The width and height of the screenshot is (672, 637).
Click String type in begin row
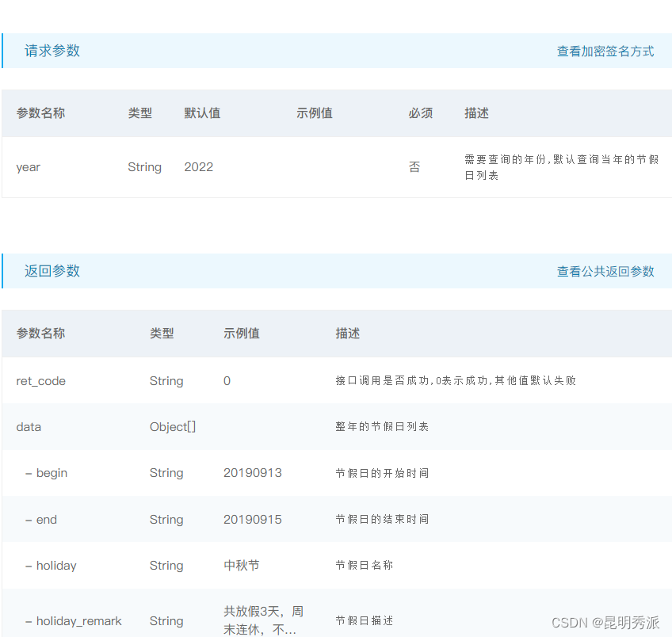coord(166,473)
